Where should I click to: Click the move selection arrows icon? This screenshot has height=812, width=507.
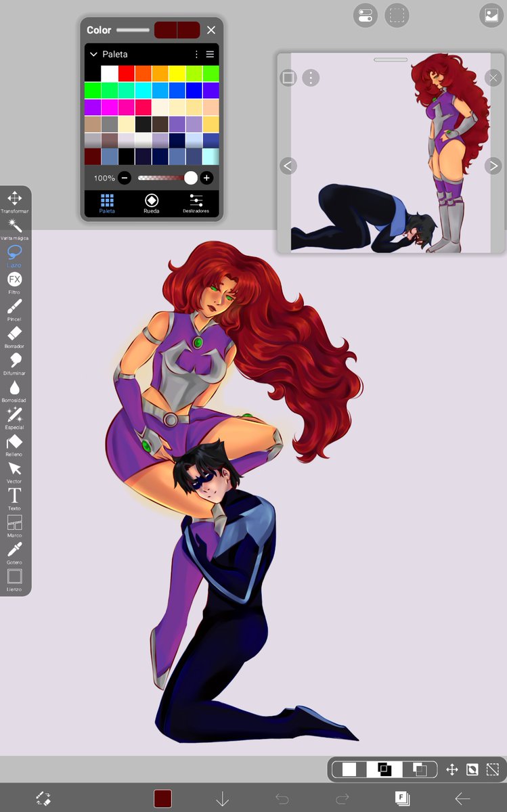click(x=452, y=769)
